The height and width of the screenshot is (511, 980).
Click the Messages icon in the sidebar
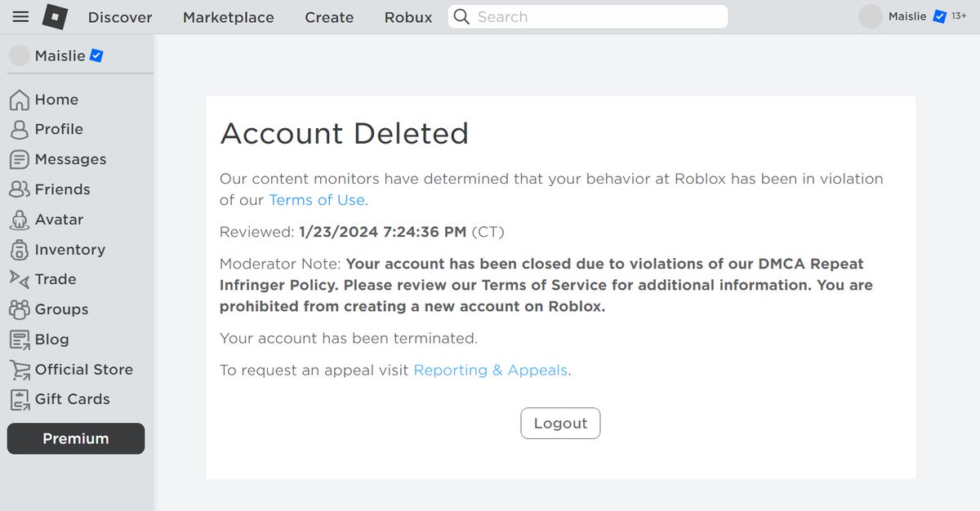point(20,159)
